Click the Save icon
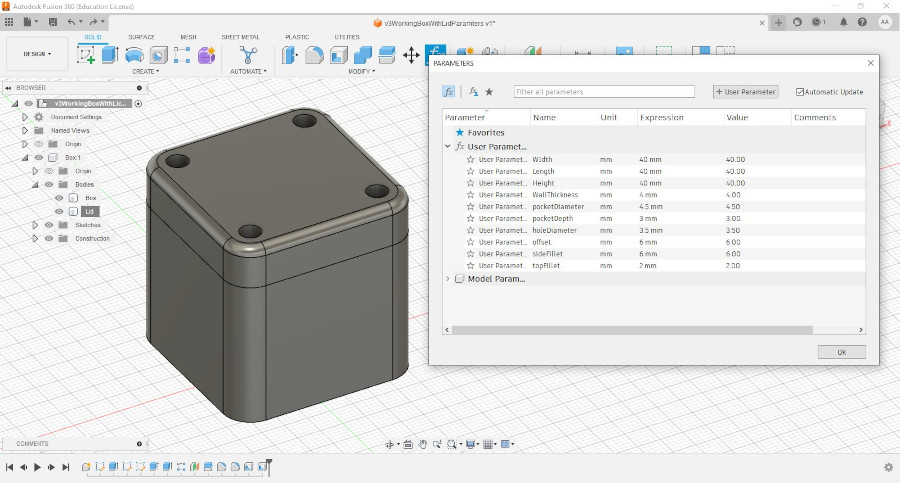900x483 pixels. [x=53, y=22]
